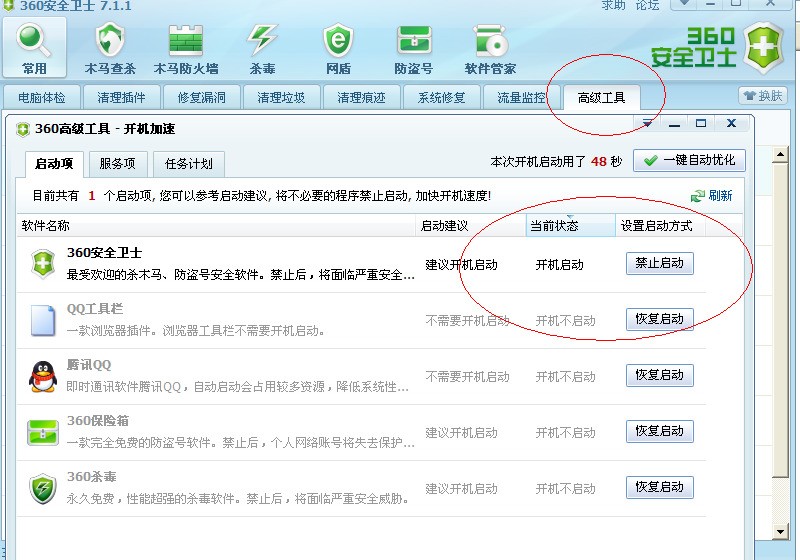Select the 360杀毒 program name text
The width and height of the screenshot is (800, 560).
92,477
